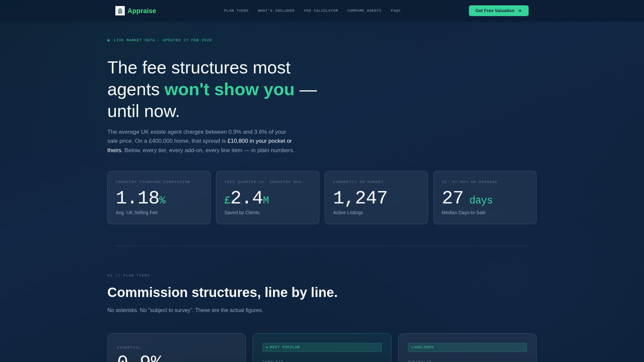Click the Appraise brand name
Screen dimensions: 644x362
click(142, 11)
